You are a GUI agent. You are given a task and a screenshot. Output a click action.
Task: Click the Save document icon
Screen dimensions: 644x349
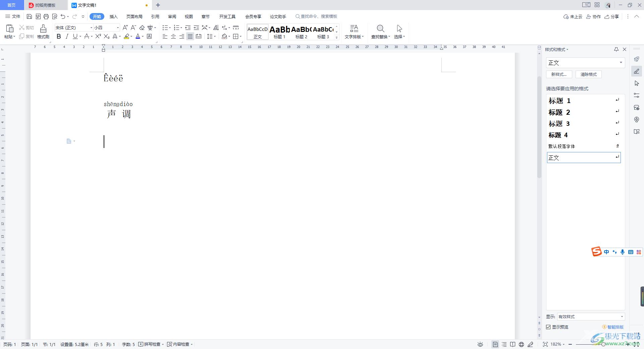pos(29,16)
